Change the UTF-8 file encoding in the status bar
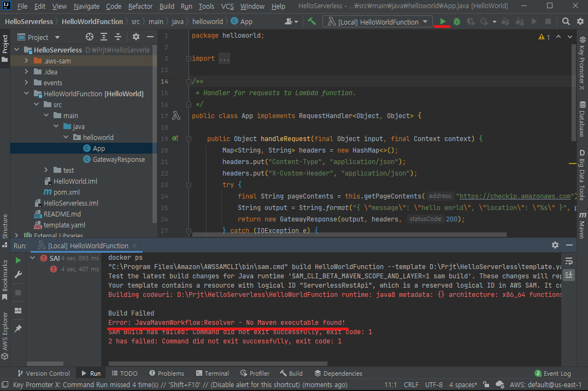This screenshot has height=391, width=588. point(433,384)
